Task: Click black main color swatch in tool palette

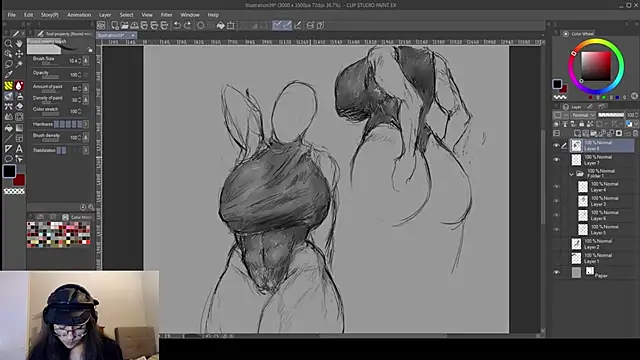Action: [x=9, y=171]
